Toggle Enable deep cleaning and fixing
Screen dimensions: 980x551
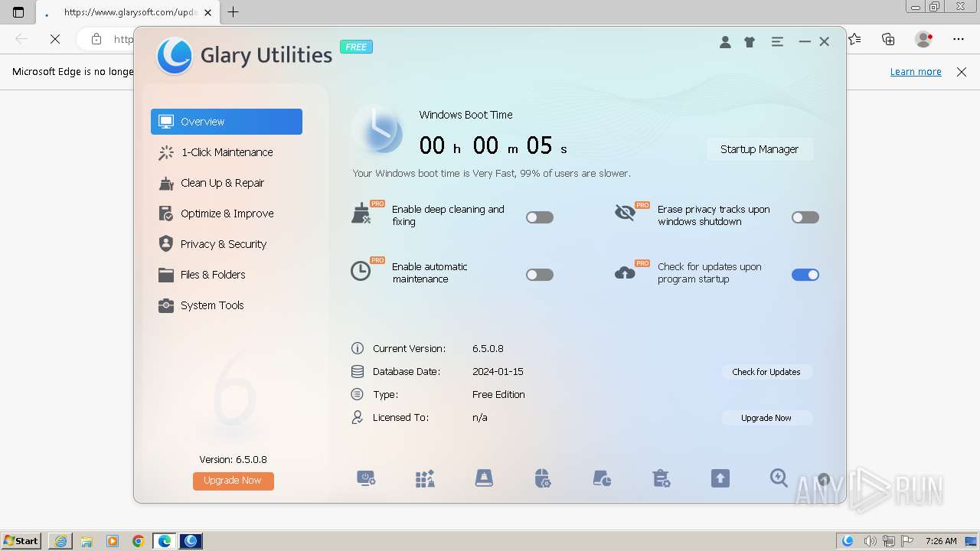click(x=540, y=217)
